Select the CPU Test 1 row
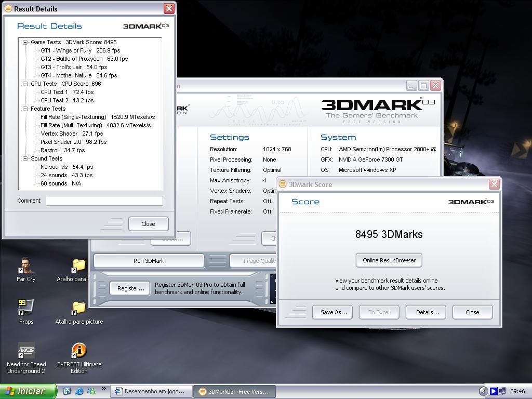Screen dimensions: 532x399 point(67,92)
